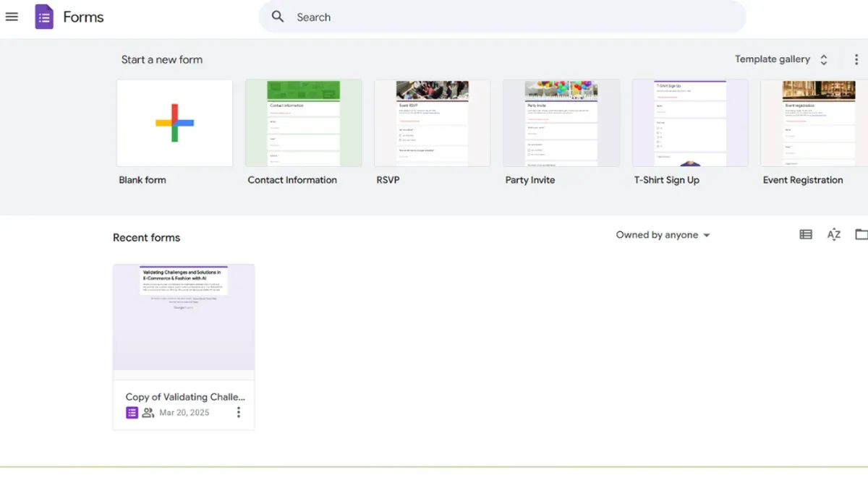This screenshot has width=868, height=488.
Task: Open the main hamburger menu
Action: (12, 17)
